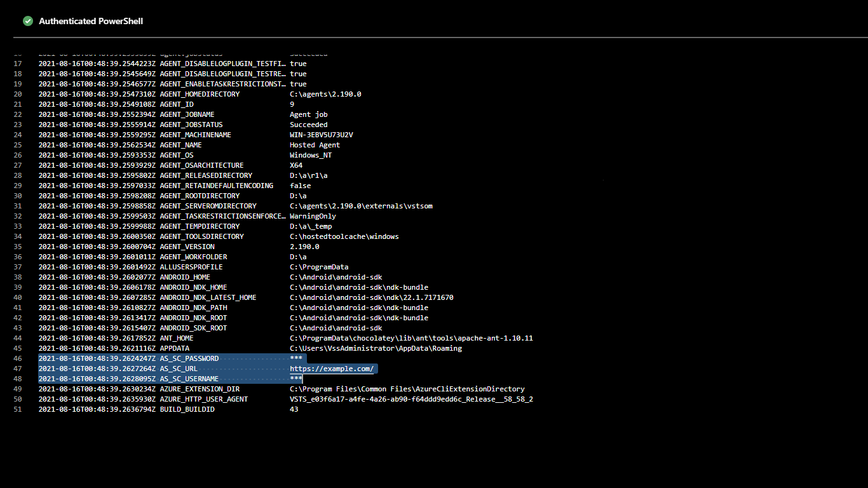This screenshot has width=868, height=488.
Task: Click the APPDATA path value
Action: (376, 348)
